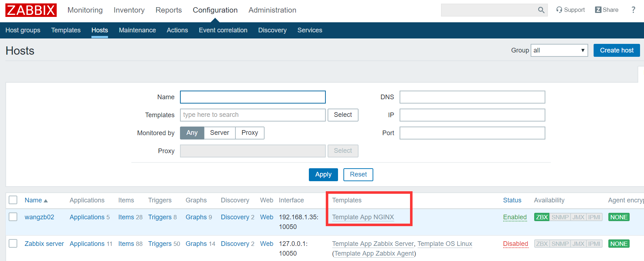
Task: Tick the Zabbix server host checkbox
Action: pyautogui.click(x=13, y=243)
